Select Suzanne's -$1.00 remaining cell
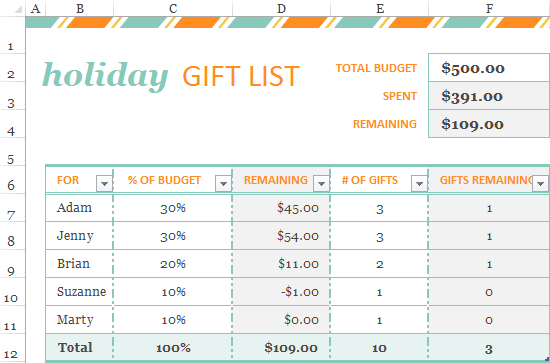This screenshot has height=363, width=550. [x=281, y=291]
